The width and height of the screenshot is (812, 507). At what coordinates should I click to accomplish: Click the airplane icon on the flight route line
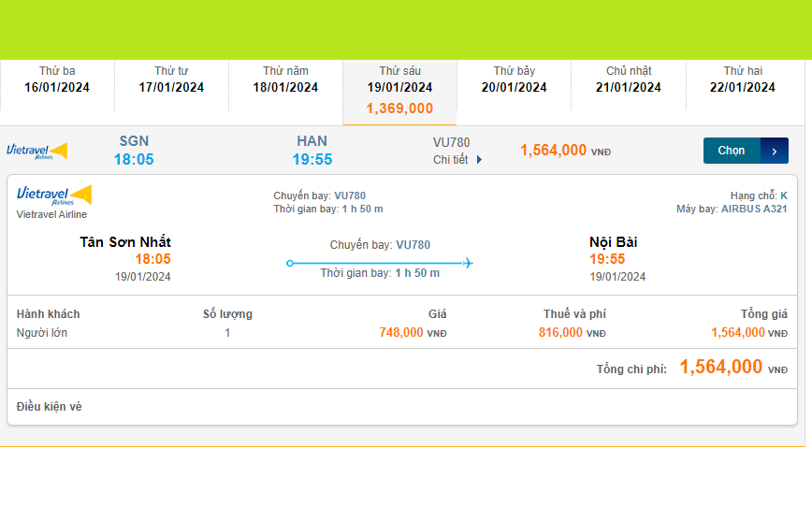click(x=468, y=263)
